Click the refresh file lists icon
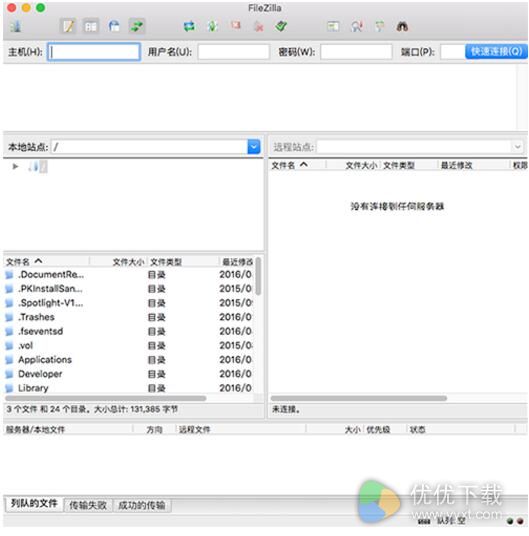The image size is (529, 536). coord(189,26)
